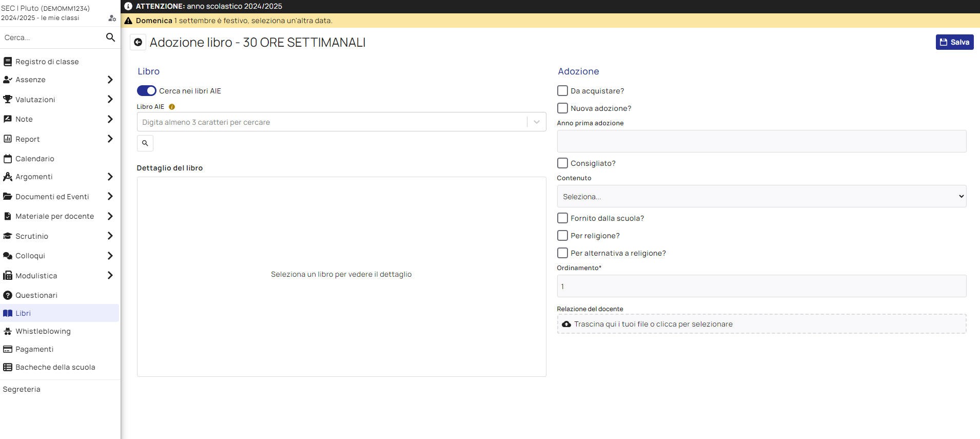This screenshot has width=980, height=439.
Task: Tick the Consigliato? checkbox
Action: click(x=562, y=163)
